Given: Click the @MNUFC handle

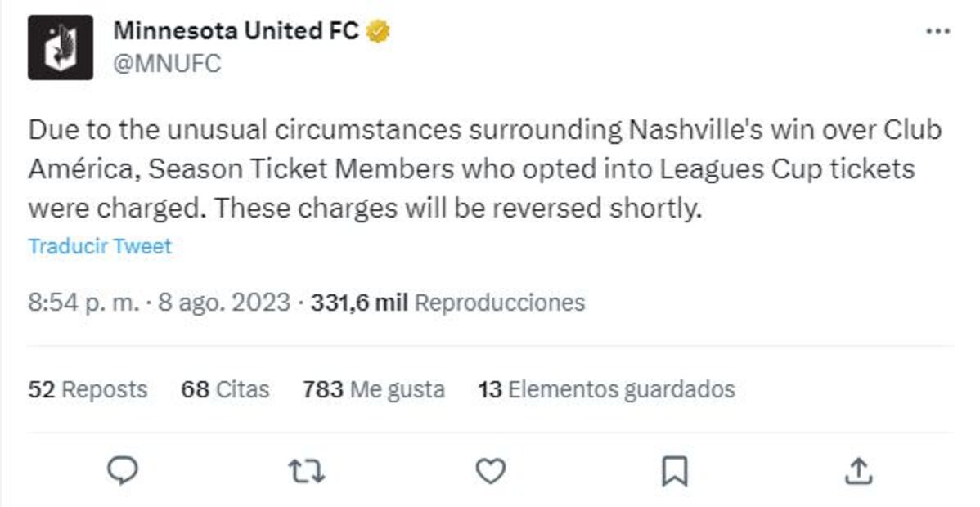Looking at the screenshot, I should click(167, 64).
